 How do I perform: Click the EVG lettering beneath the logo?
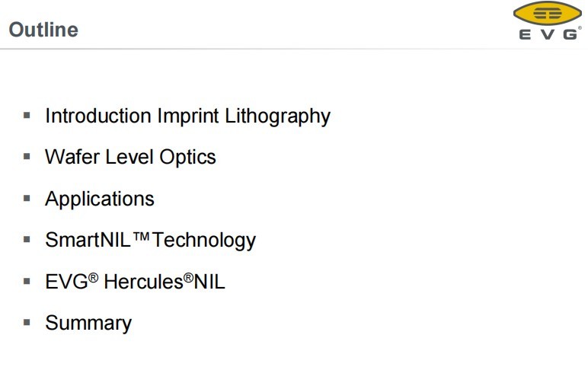click(x=548, y=34)
